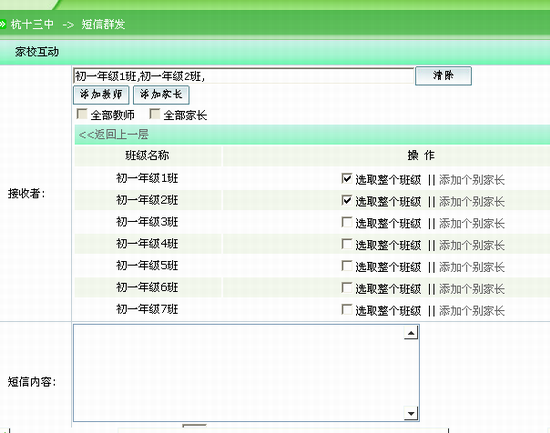The image size is (550, 433).
Task: Go back via <<返回上一层 link
Action: (x=113, y=134)
